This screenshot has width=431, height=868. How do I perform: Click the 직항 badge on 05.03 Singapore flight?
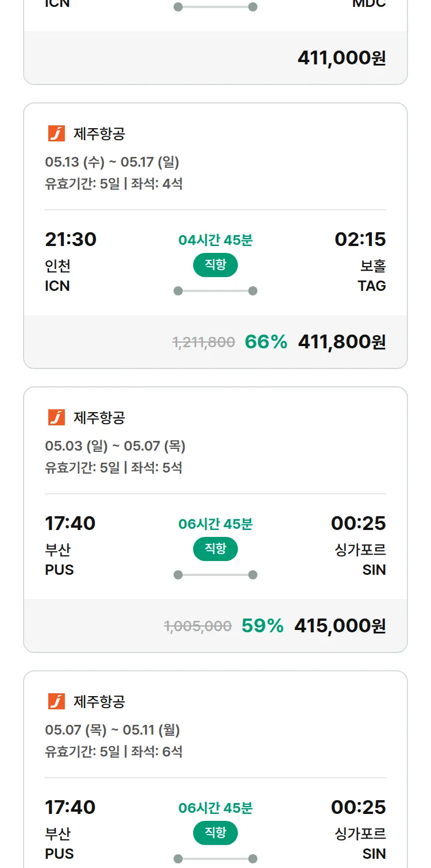click(215, 549)
